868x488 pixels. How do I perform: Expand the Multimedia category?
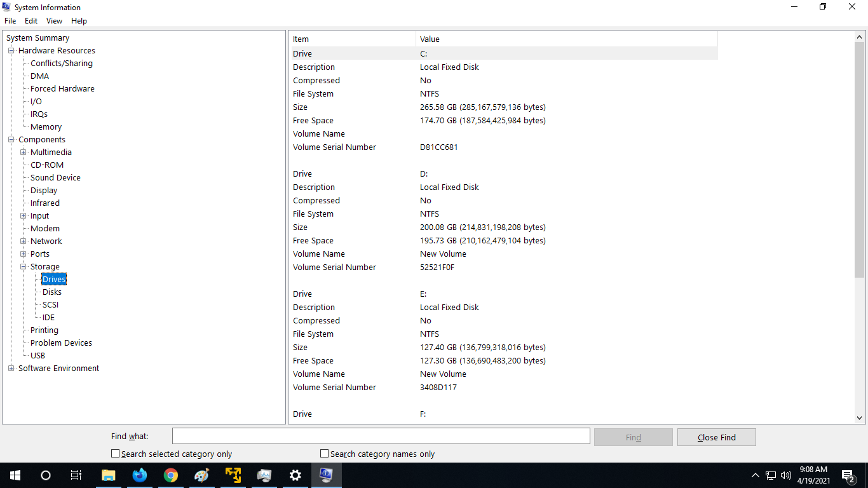tap(23, 152)
